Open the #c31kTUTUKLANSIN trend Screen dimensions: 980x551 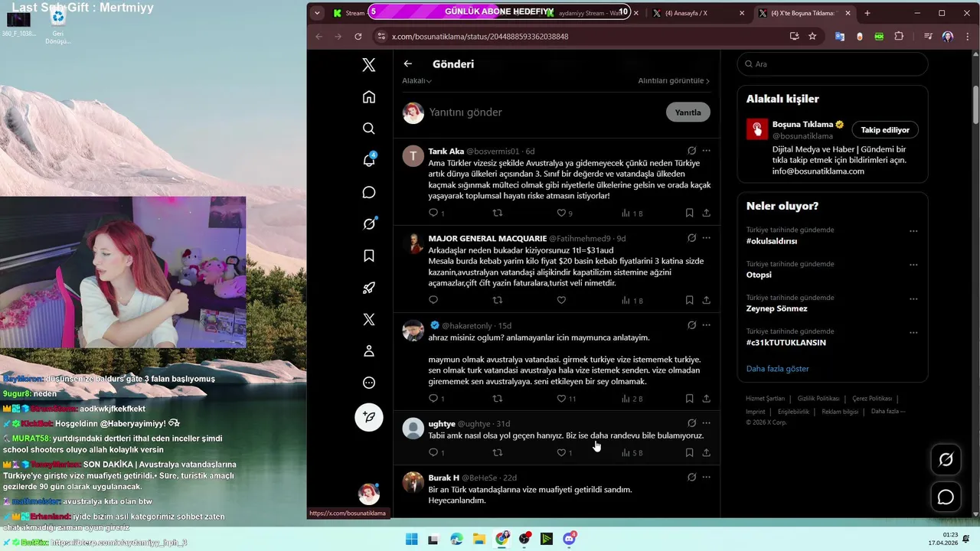tap(786, 343)
